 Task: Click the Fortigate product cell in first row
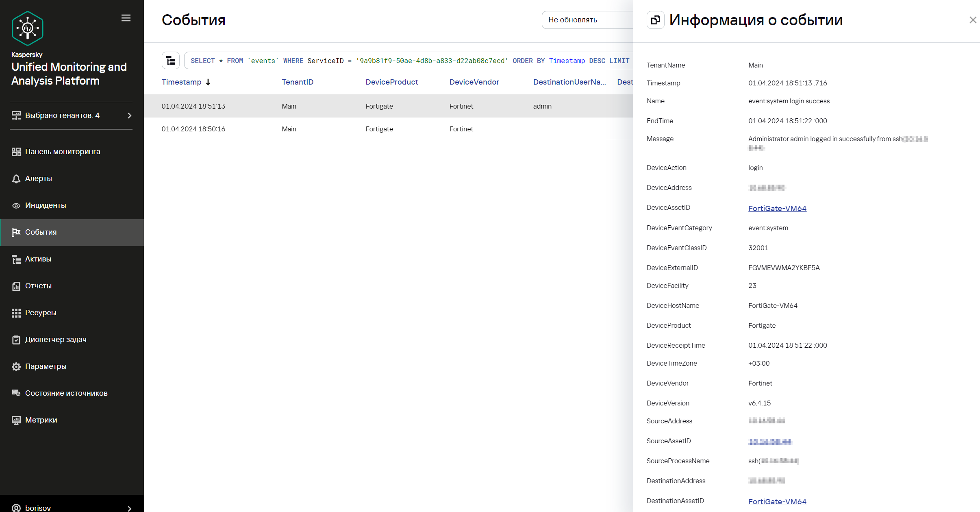[x=379, y=106]
